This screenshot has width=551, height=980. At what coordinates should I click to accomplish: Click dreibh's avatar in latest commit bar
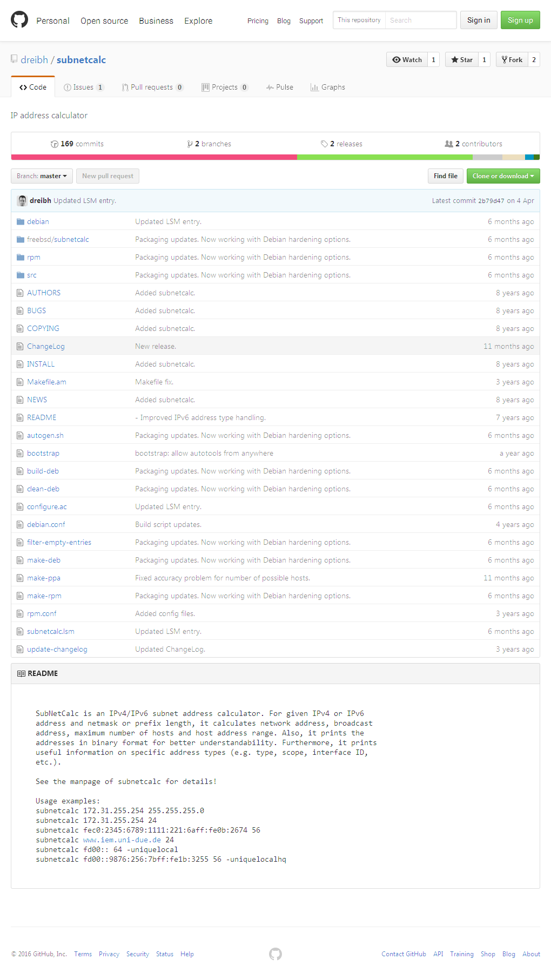pyautogui.click(x=22, y=200)
